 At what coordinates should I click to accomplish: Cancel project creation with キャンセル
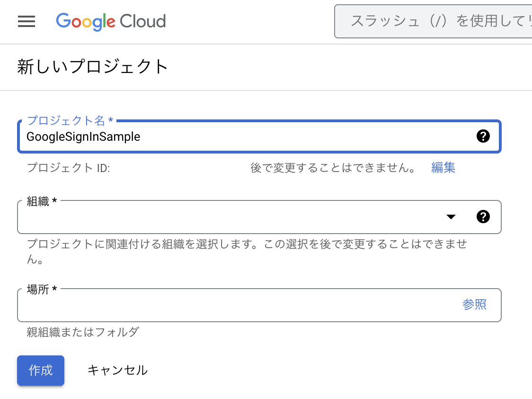(x=117, y=371)
